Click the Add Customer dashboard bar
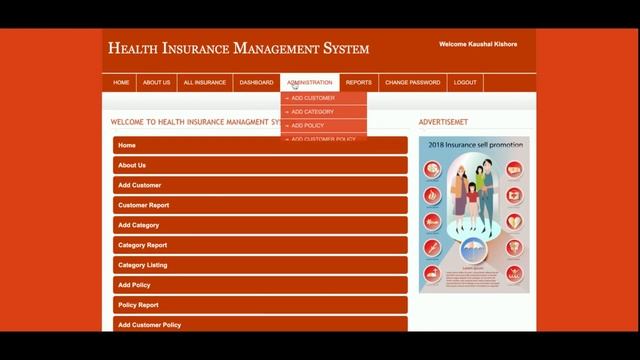640x360 pixels. (x=260, y=185)
